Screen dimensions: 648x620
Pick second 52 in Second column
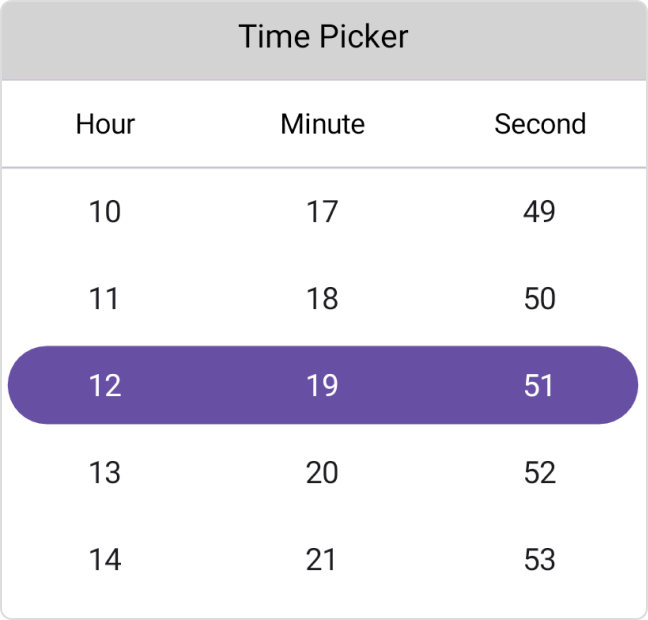pyautogui.click(x=539, y=472)
